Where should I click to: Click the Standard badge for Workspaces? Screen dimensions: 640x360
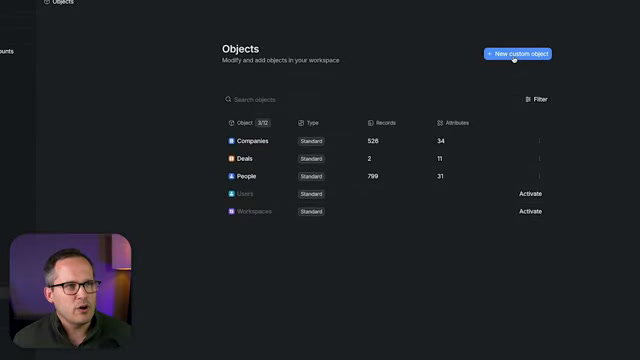[x=311, y=211]
